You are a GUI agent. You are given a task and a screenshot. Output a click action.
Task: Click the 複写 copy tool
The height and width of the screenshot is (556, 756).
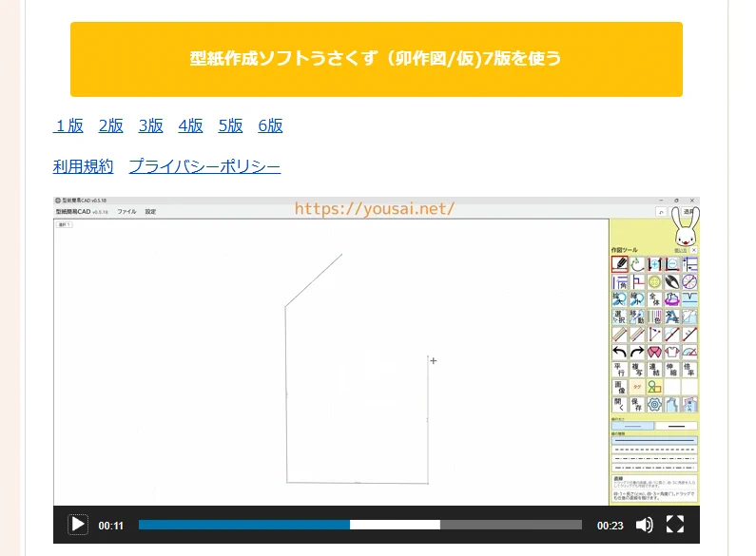[637, 370]
